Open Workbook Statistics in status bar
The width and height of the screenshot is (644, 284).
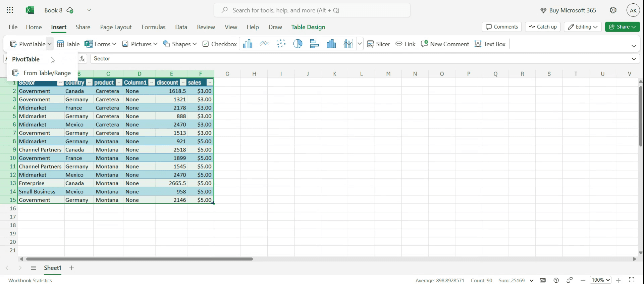(30, 281)
